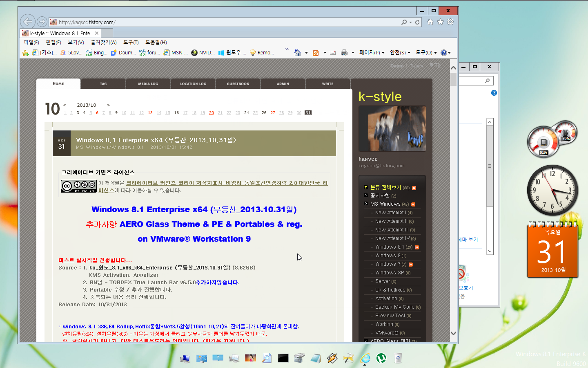The width and height of the screenshot is (588, 368).
Task: Close the k-style browser tab
Action: [97, 33]
